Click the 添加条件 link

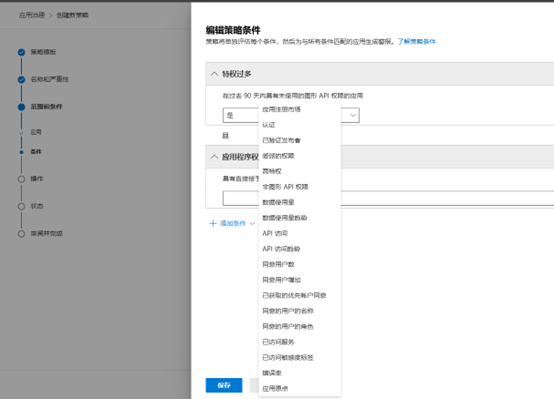[x=233, y=223]
